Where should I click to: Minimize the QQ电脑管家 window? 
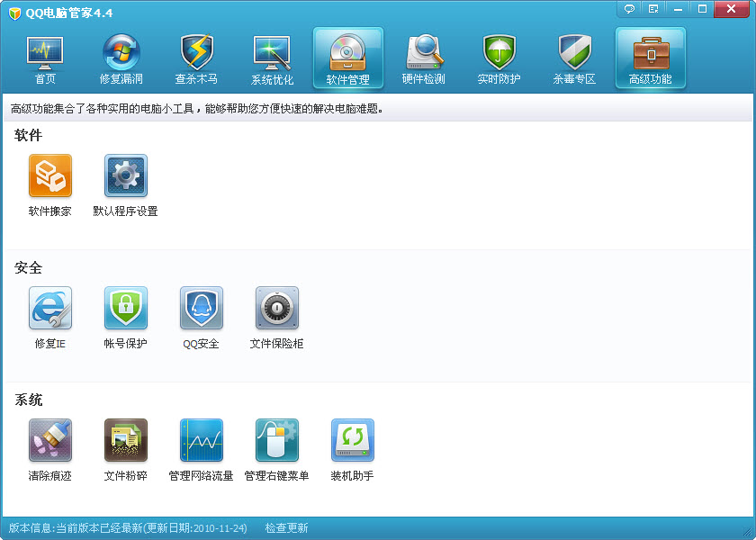[x=678, y=9]
